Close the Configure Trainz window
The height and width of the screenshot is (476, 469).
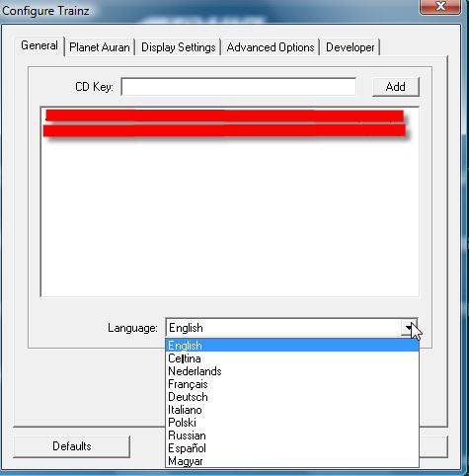point(440,7)
